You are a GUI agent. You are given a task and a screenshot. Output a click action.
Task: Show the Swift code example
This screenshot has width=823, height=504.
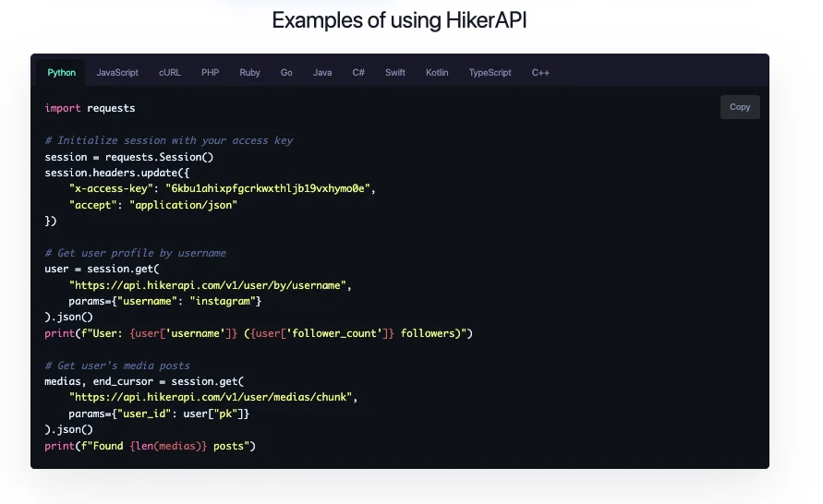[394, 72]
